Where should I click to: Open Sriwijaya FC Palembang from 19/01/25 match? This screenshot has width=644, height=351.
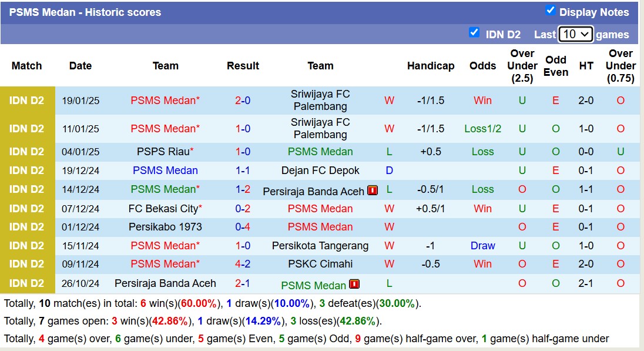tap(320, 101)
